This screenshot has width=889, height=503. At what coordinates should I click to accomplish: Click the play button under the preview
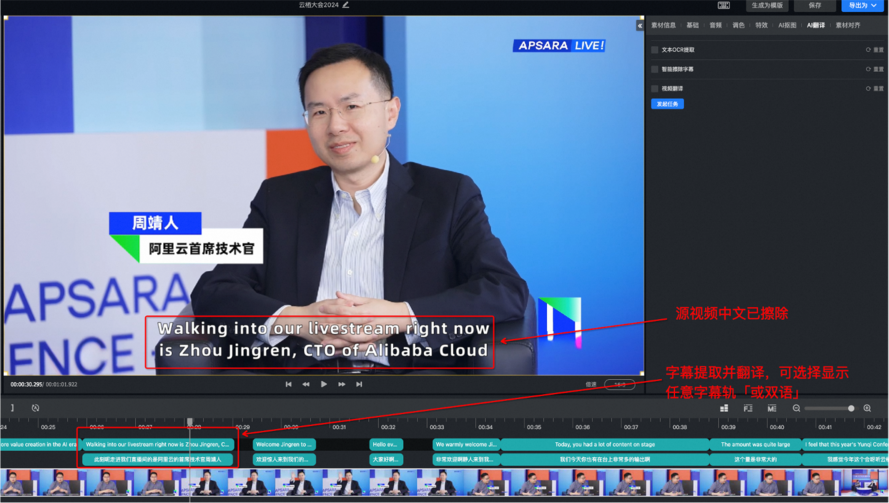[x=324, y=384]
